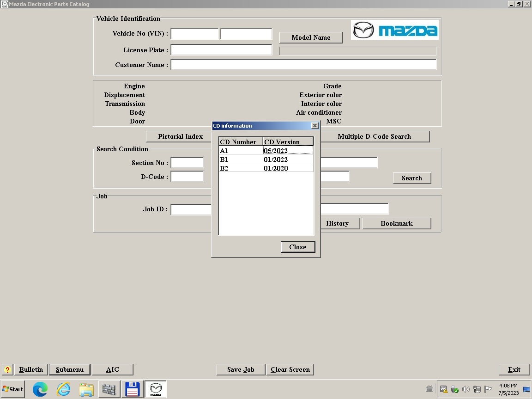Select the CD Number column header
This screenshot has width=532, height=399.
(241, 141)
